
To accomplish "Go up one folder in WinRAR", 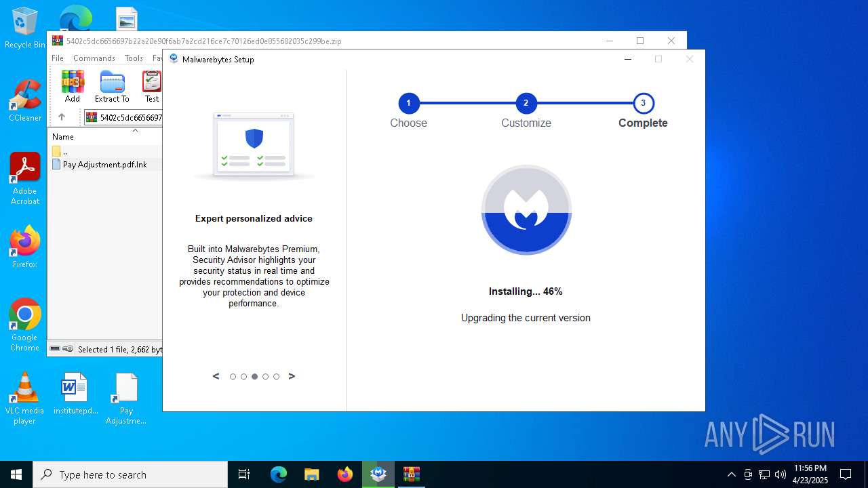I will coord(62,117).
